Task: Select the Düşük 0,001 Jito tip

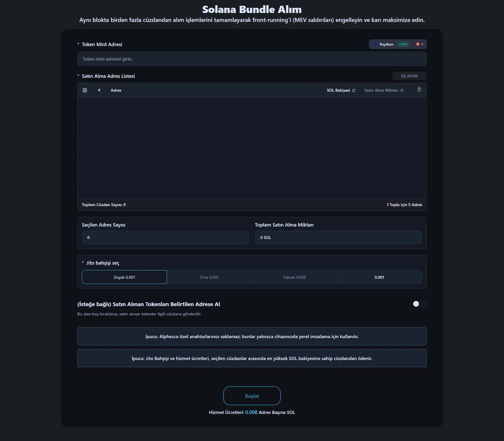Action: 124,277
